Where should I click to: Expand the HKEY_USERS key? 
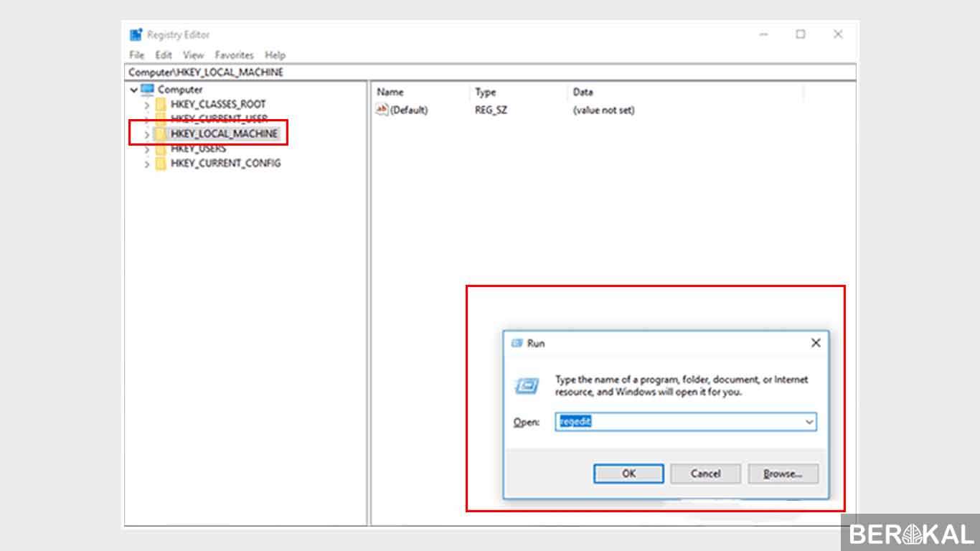pyautogui.click(x=147, y=149)
